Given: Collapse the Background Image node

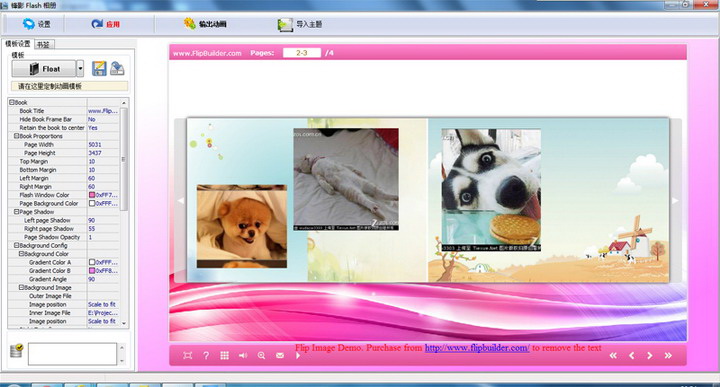Looking at the screenshot, I should tap(21, 287).
